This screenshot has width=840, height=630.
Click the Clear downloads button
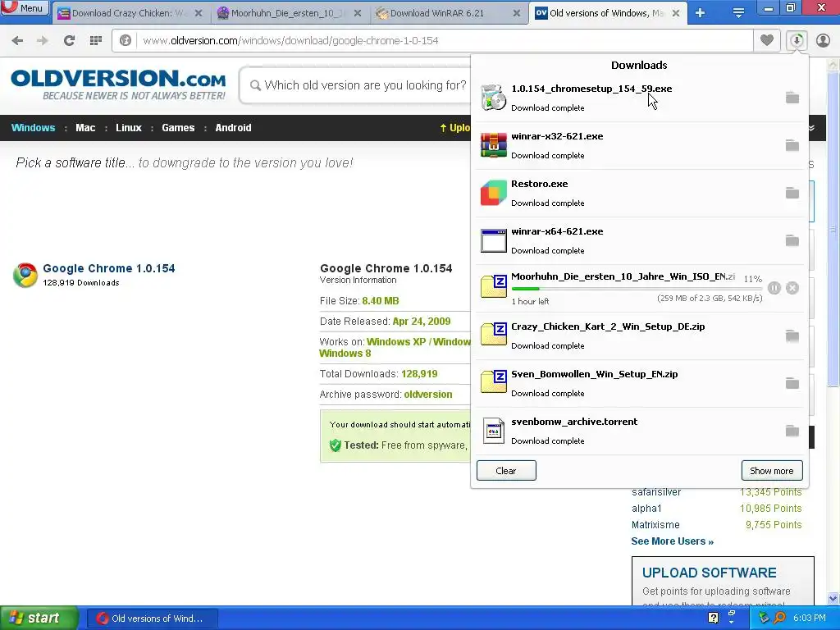point(506,471)
